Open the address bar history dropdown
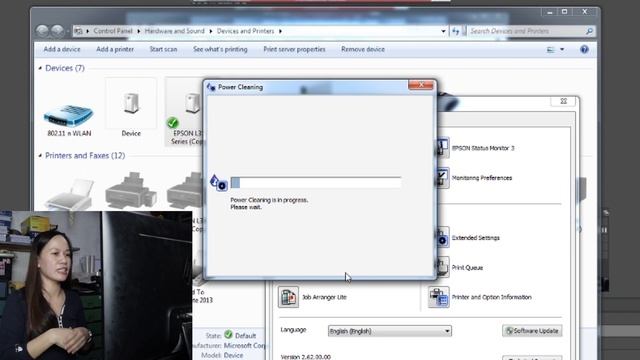 pos(443,31)
